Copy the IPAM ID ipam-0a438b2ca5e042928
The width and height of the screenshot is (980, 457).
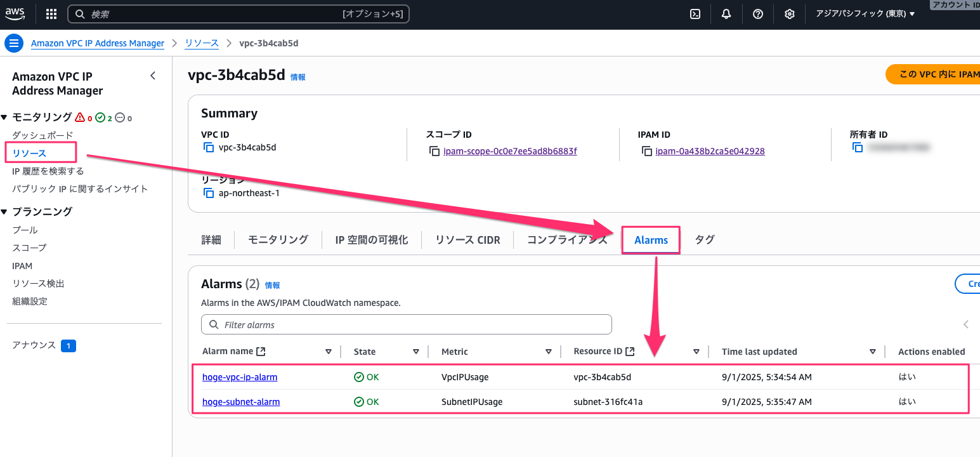click(x=646, y=151)
